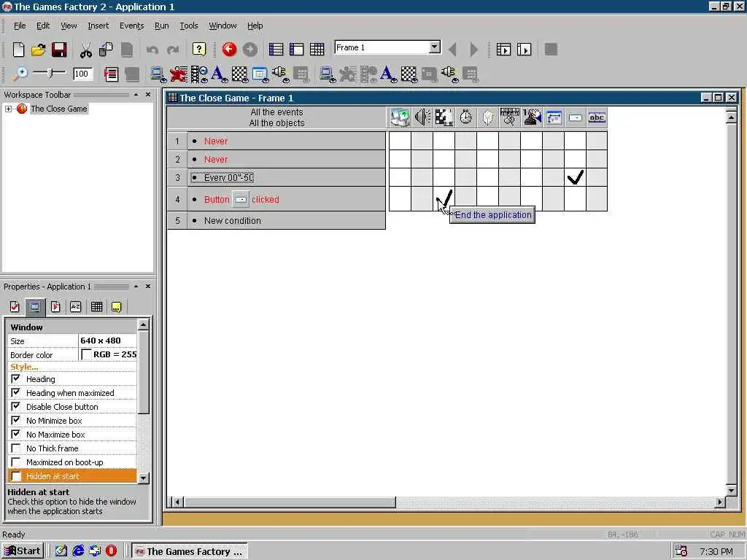Select the Timer clock column icon

pos(465,117)
